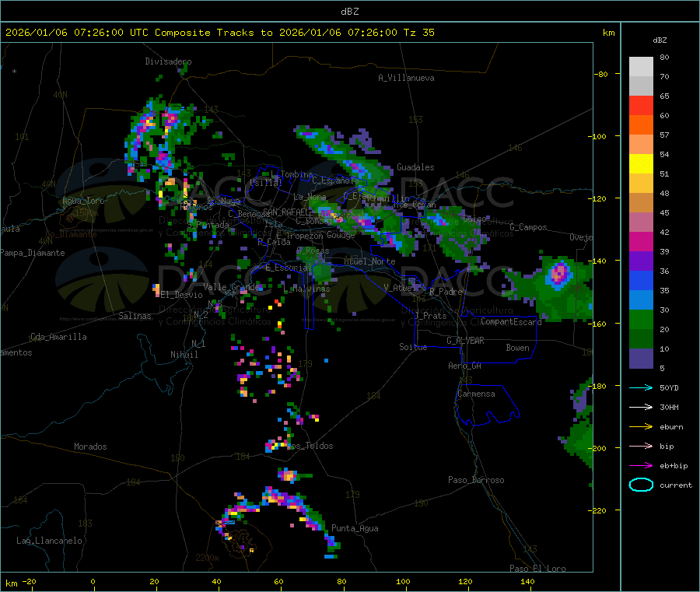Click the 'G_Campos' map label
This screenshot has width=700, height=592.
coord(528,227)
